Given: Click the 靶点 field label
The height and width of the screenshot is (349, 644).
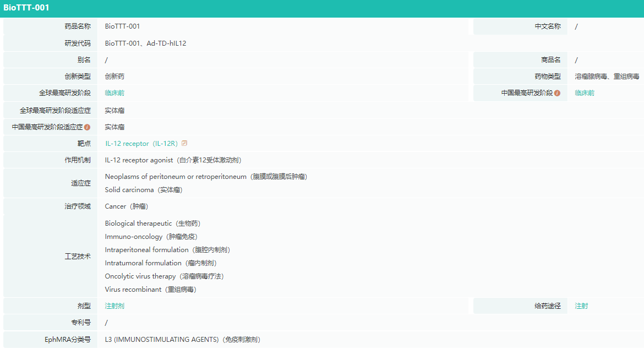Looking at the screenshot, I should click(x=84, y=143).
